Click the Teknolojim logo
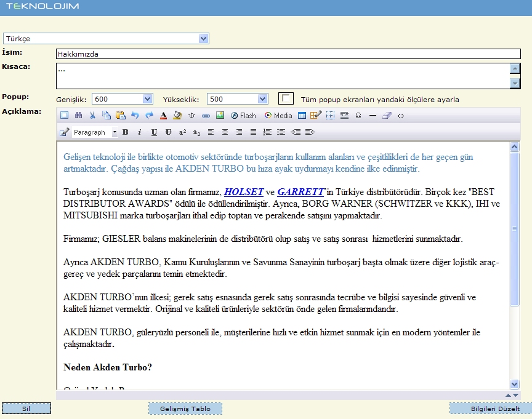Image resolution: width=532 pixels, height=419 pixels. (42, 6)
